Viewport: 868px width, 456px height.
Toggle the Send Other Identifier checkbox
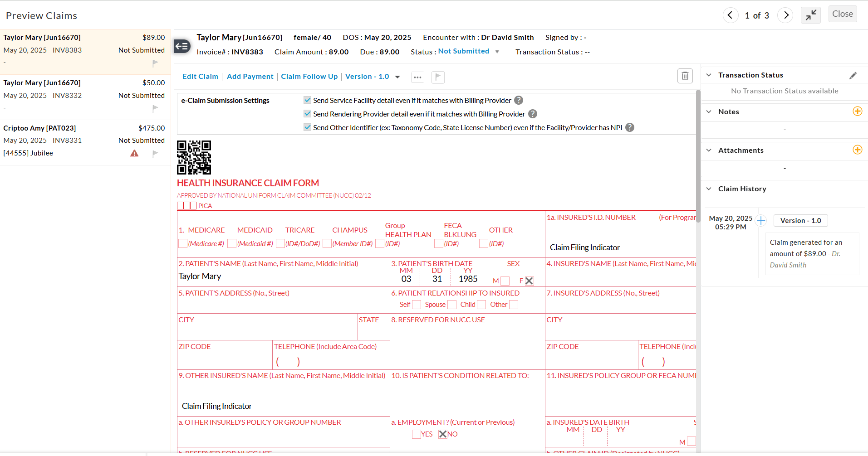pos(307,127)
